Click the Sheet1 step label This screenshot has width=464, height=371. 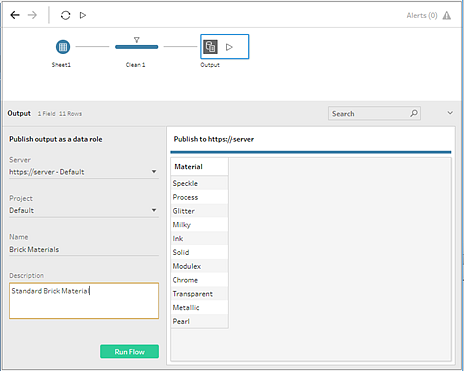(x=61, y=65)
